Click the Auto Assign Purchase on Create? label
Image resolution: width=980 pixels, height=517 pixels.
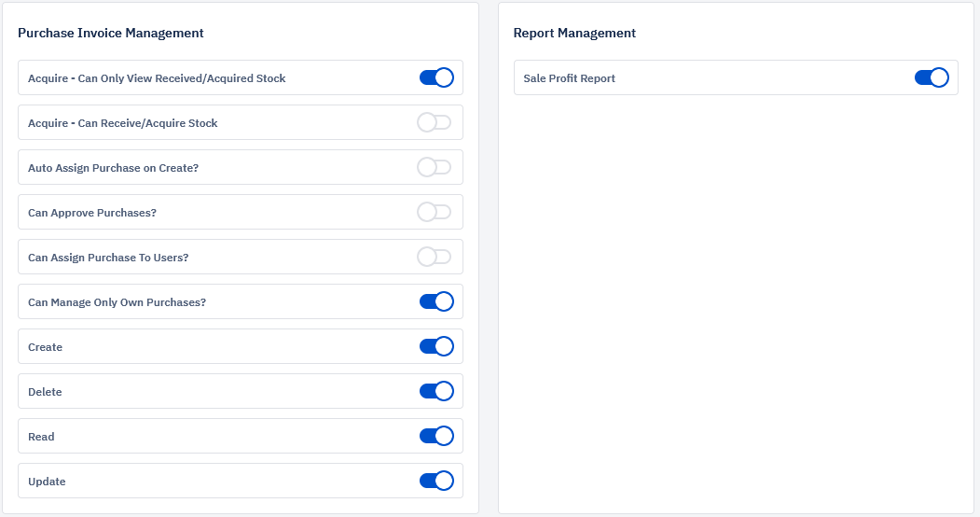pyautogui.click(x=113, y=168)
